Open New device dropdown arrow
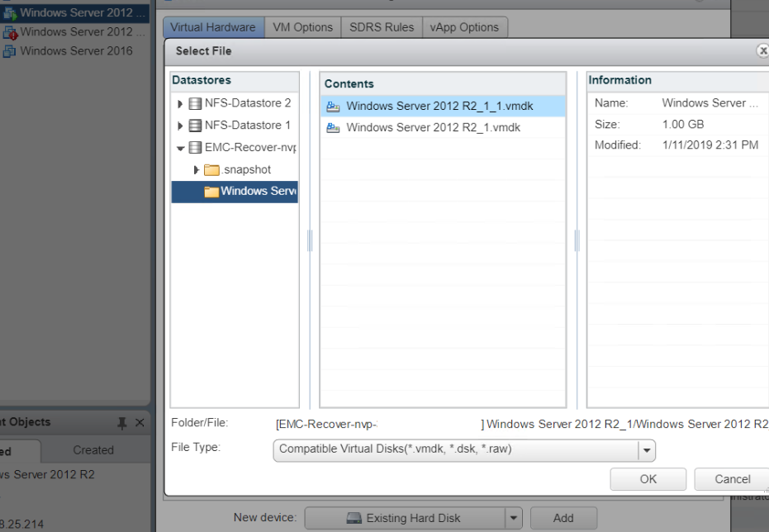The width and height of the screenshot is (769, 532). click(x=514, y=518)
